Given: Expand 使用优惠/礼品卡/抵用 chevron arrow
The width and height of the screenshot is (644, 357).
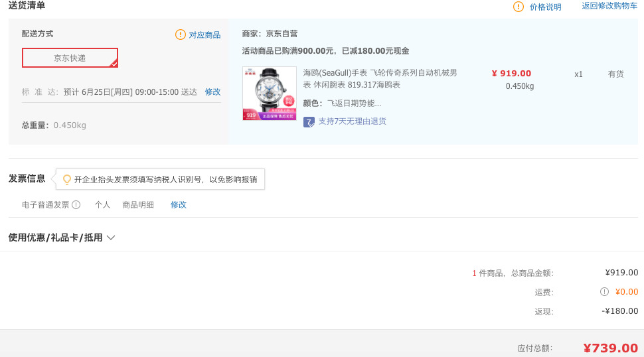Looking at the screenshot, I should (111, 238).
